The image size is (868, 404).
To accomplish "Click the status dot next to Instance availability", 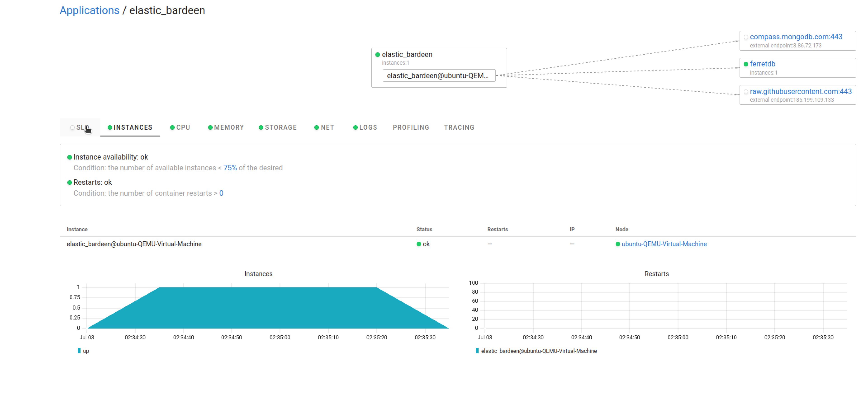I will point(69,157).
